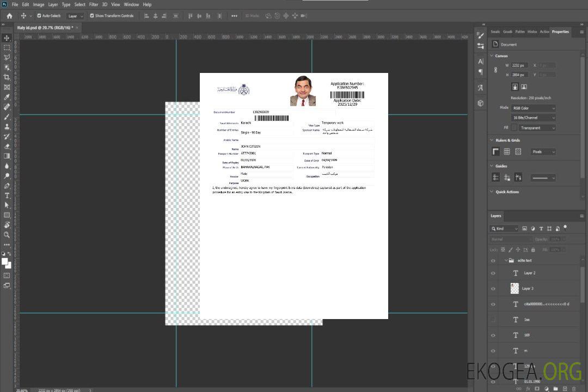The image size is (588, 392).
Task: Select the Path Selection tool
Action: pyautogui.click(x=7, y=205)
